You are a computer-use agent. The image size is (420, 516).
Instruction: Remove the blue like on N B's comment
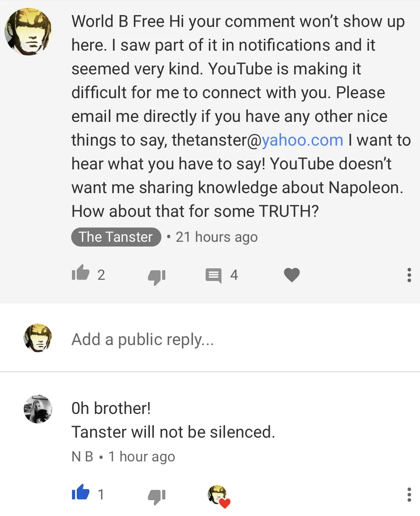pyautogui.click(x=81, y=492)
